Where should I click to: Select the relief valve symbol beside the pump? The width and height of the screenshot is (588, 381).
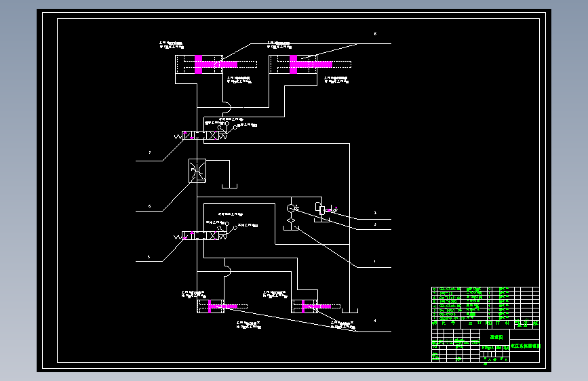coord(321,209)
